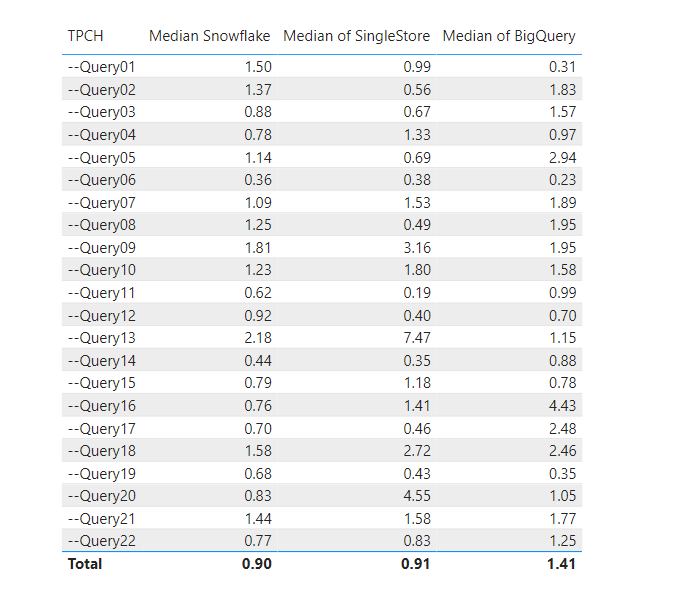Select SingleStore value 4.55 for Query20
This screenshot has width=700, height=608.
[x=415, y=496]
